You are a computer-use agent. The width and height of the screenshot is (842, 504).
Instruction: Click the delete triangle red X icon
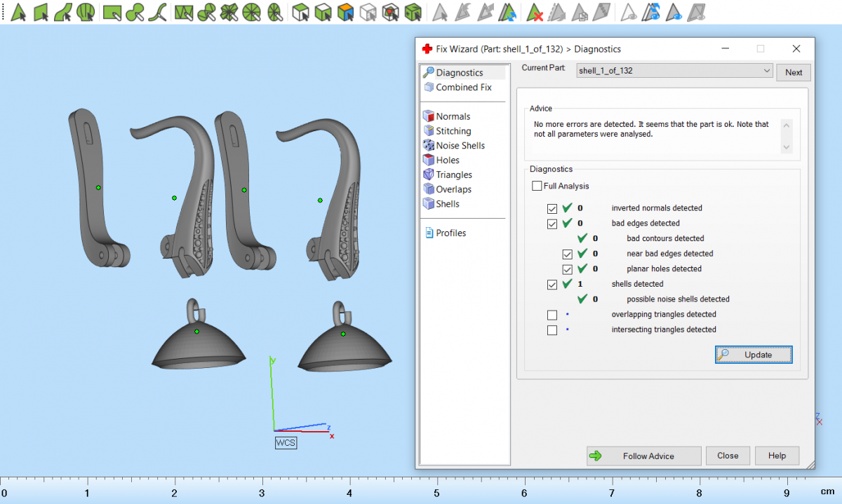click(x=535, y=12)
